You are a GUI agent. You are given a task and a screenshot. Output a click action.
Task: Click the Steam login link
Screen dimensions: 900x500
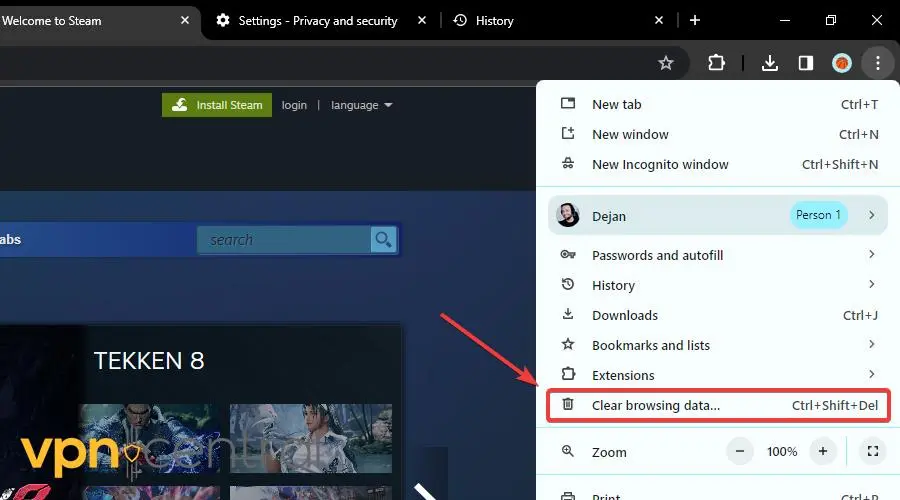tap(294, 105)
